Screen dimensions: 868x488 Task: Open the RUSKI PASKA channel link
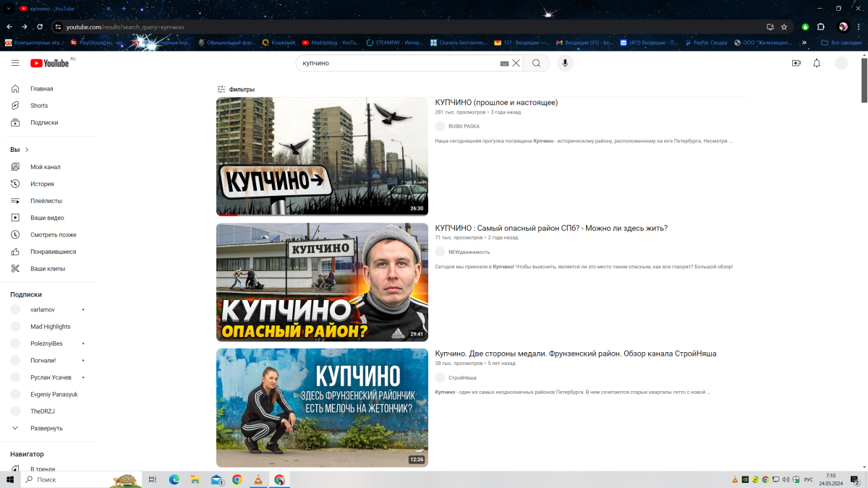click(x=464, y=127)
